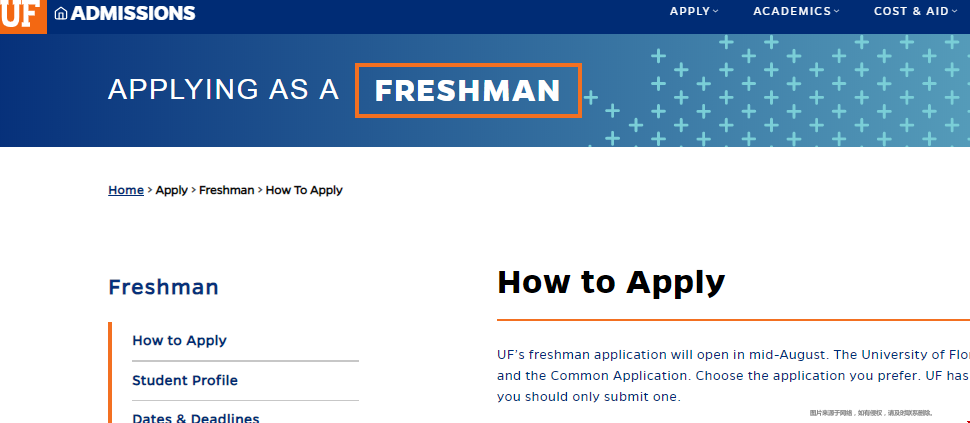Open Student Profile sidebar link
This screenshot has width=970, height=423.
pyautogui.click(x=185, y=381)
